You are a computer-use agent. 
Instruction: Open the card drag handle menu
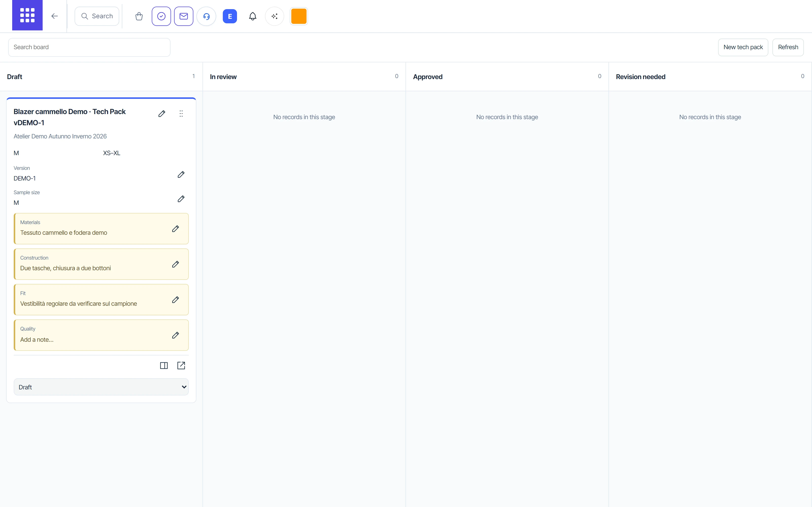click(181, 114)
